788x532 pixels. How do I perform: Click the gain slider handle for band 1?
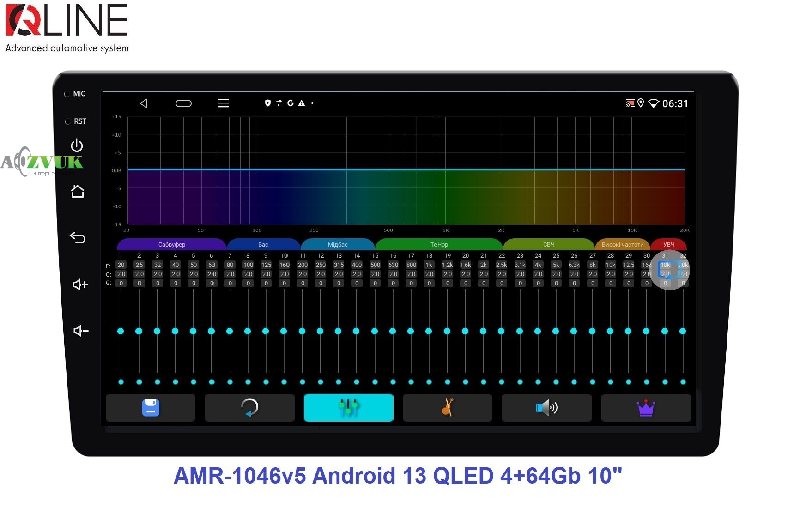click(121, 331)
